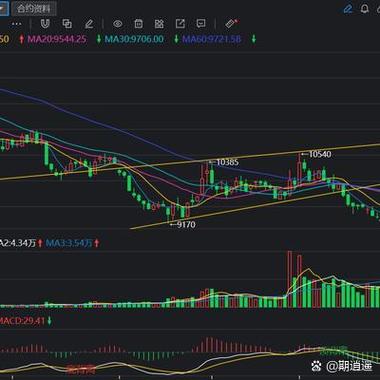Viewport: 380px width, 380px height.
Task: Click the export share icon
Action: (180, 24)
